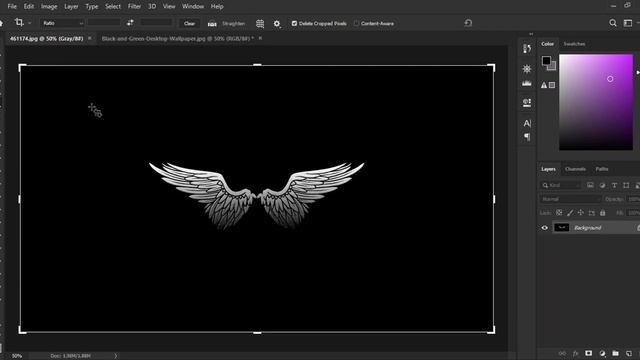Click the Straighten level icon
Image resolution: width=640 pixels, height=360 pixels.
coord(212,24)
